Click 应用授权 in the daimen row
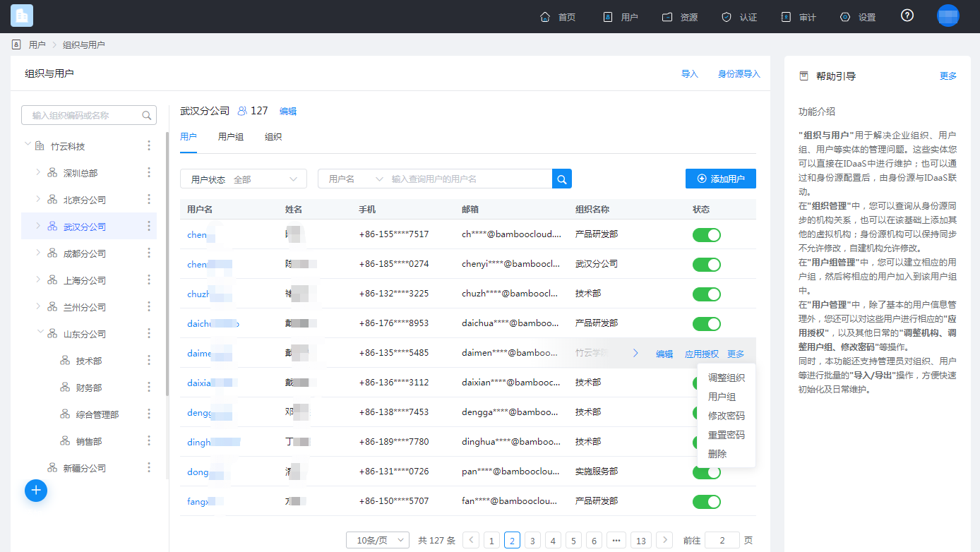 702,354
